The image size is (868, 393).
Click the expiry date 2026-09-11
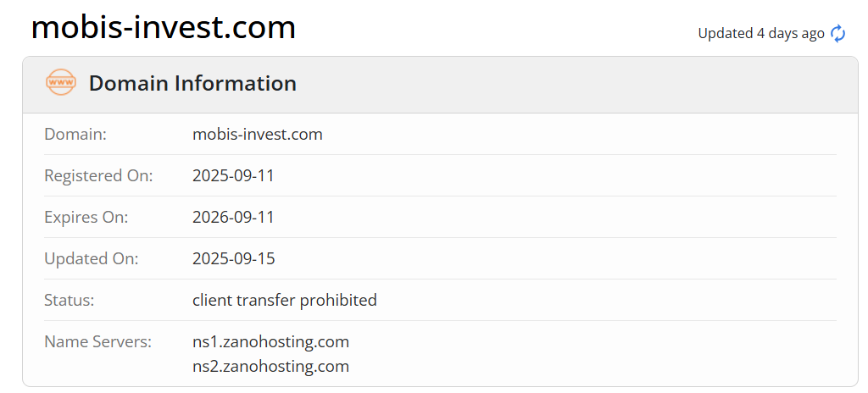tap(234, 217)
